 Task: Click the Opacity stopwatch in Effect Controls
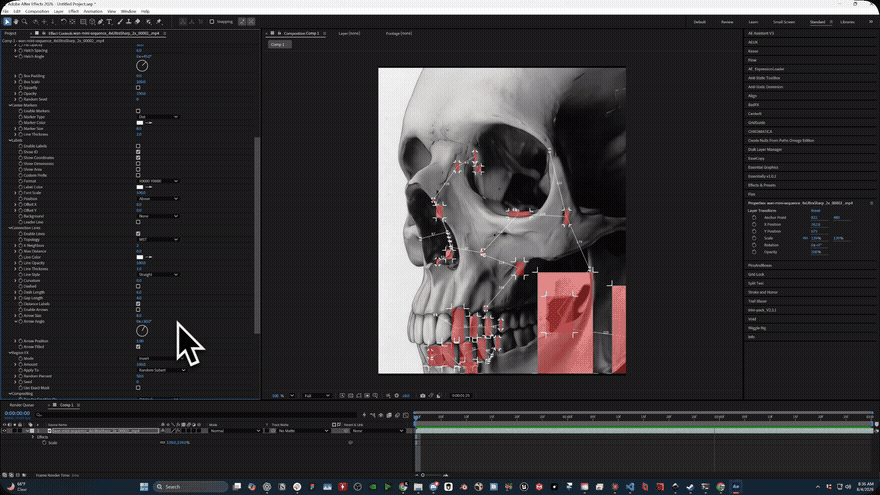pyautogui.click(x=21, y=94)
